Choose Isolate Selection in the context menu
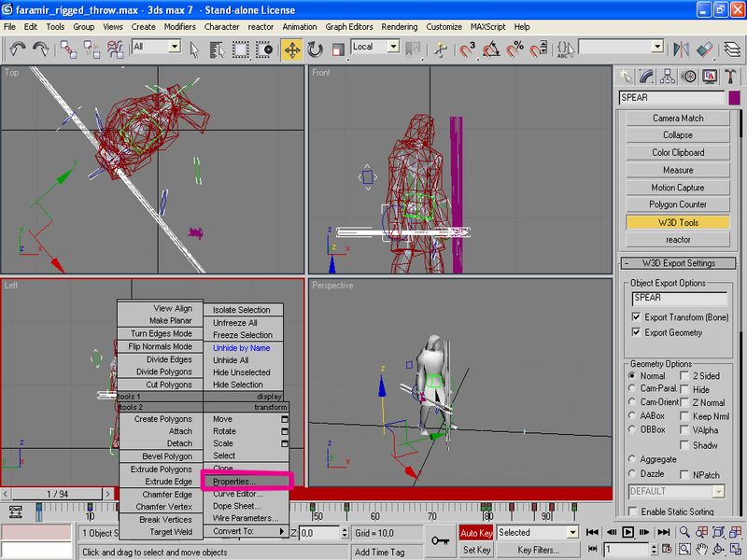The width and height of the screenshot is (747, 560). pyautogui.click(x=244, y=310)
